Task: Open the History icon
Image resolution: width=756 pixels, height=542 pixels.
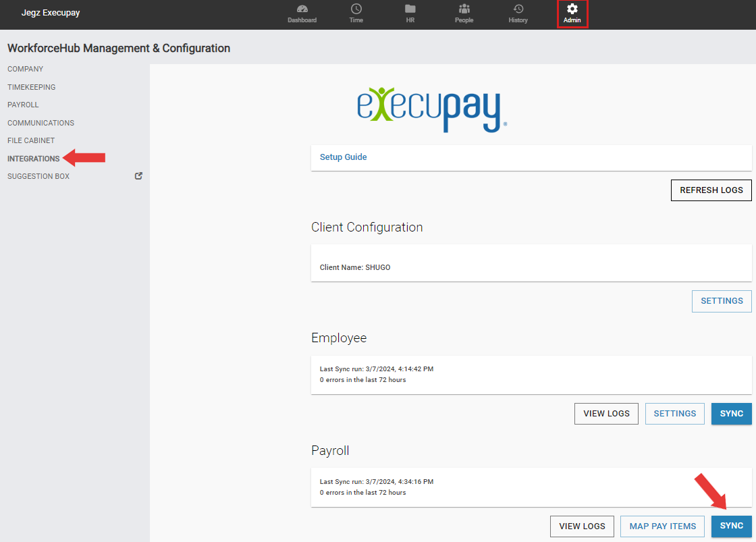Action: [518, 13]
